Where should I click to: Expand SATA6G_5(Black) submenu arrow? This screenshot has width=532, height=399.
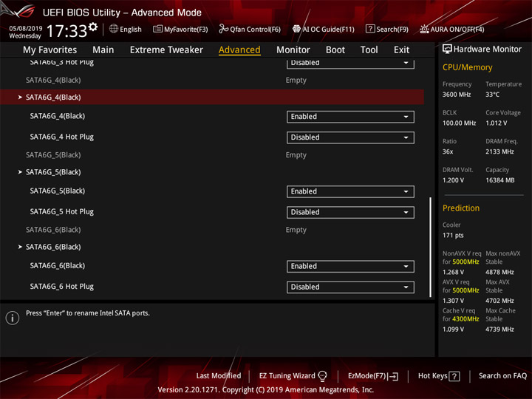coord(20,172)
